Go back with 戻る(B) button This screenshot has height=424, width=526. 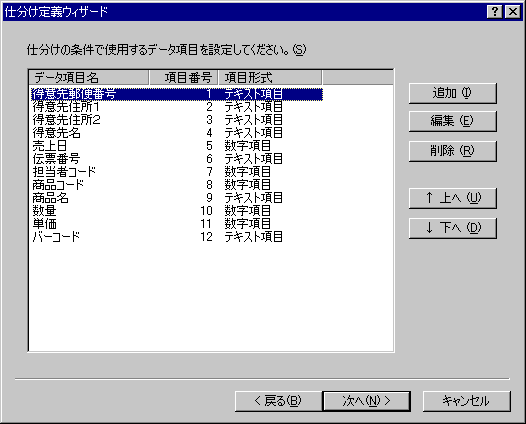pyautogui.click(x=278, y=401)
